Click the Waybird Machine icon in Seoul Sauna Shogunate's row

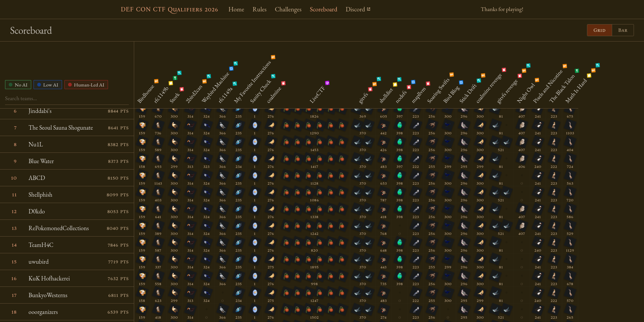(207, 125)
